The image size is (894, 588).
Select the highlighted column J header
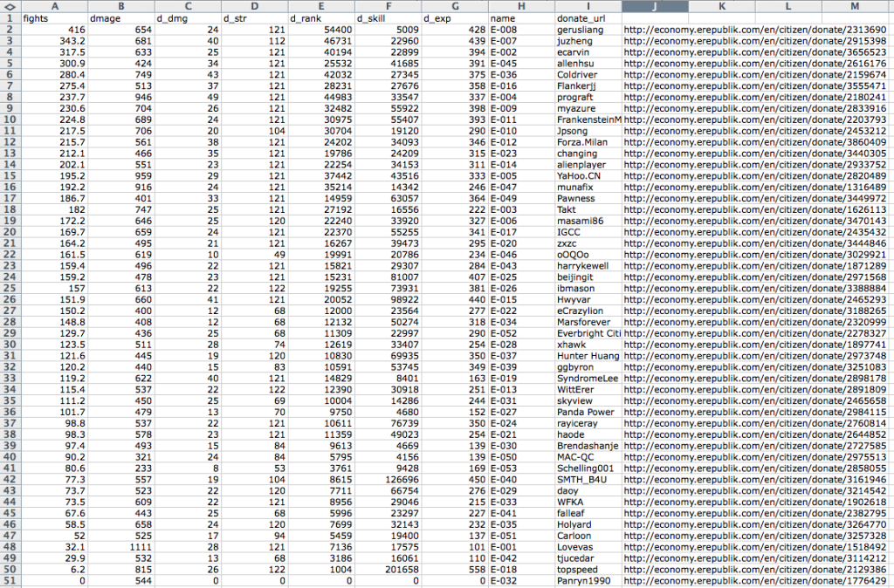click(655, 5)
